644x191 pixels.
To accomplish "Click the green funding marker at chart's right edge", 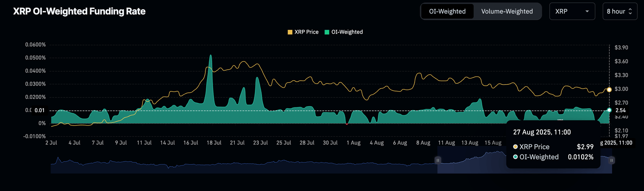I will coord(609,110).
